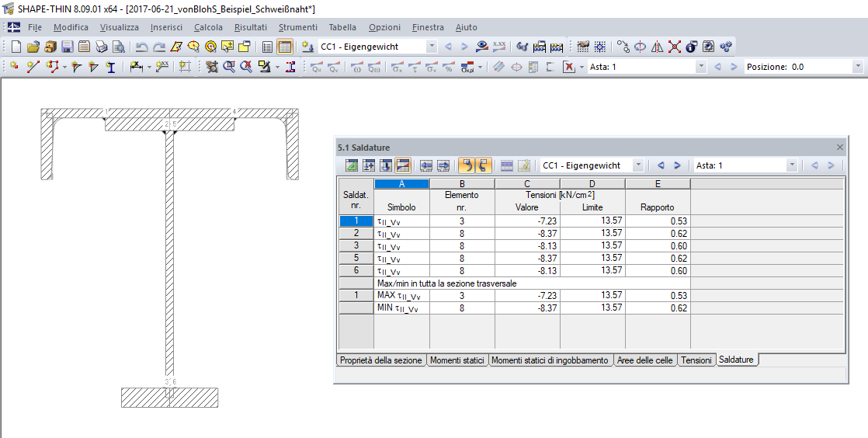The image size is (868, 438).
Task: Toggle the table view icon in the main toolbar
Action: click(x=284, y=47)
